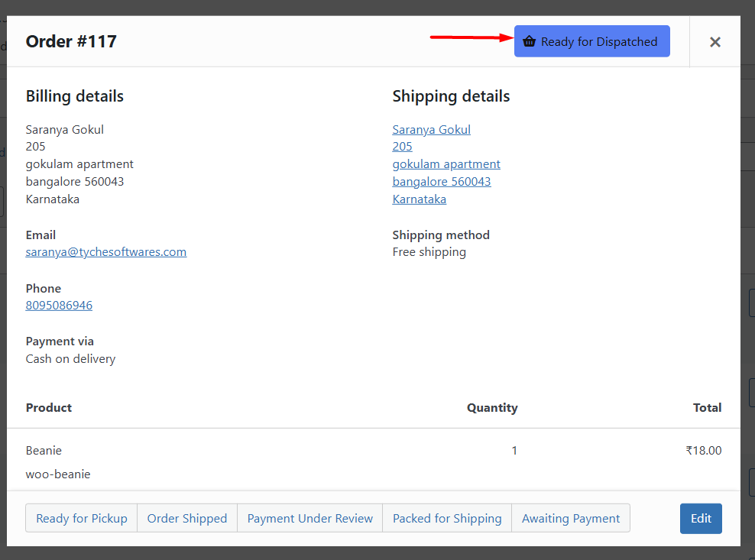Click the basket icon in status badge
Viewport: 755px width, 560px height.
(530, 42)
